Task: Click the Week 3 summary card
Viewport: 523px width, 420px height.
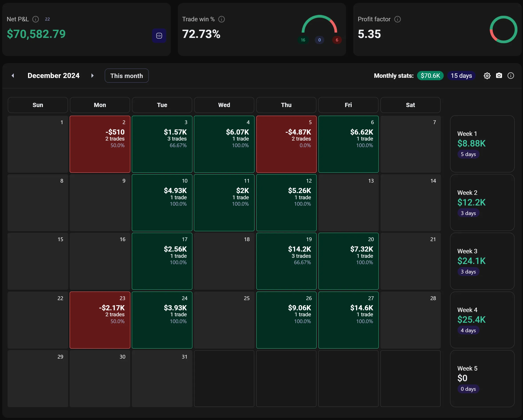Action: 482,261
